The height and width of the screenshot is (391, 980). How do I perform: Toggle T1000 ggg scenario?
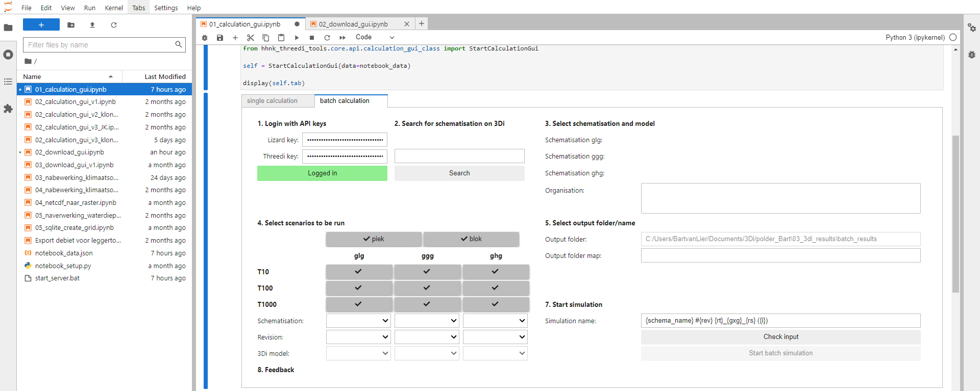point(427,304)
